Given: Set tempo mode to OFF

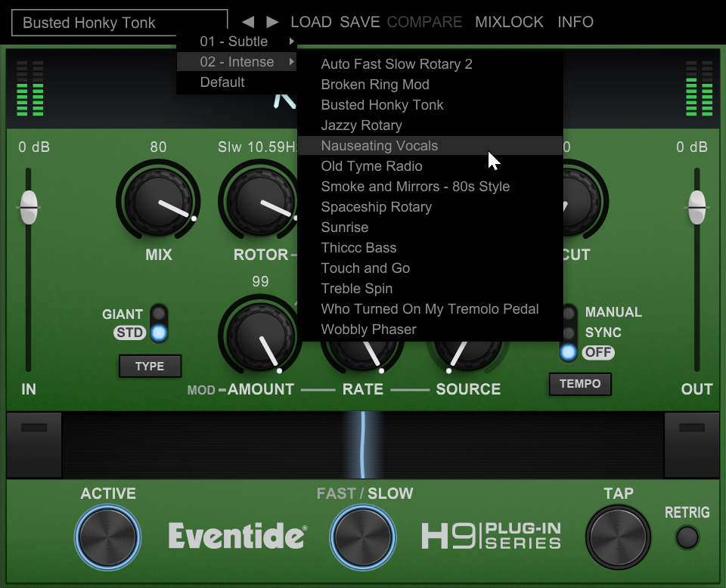Looking at the screenshot, I should click(568, 352).
